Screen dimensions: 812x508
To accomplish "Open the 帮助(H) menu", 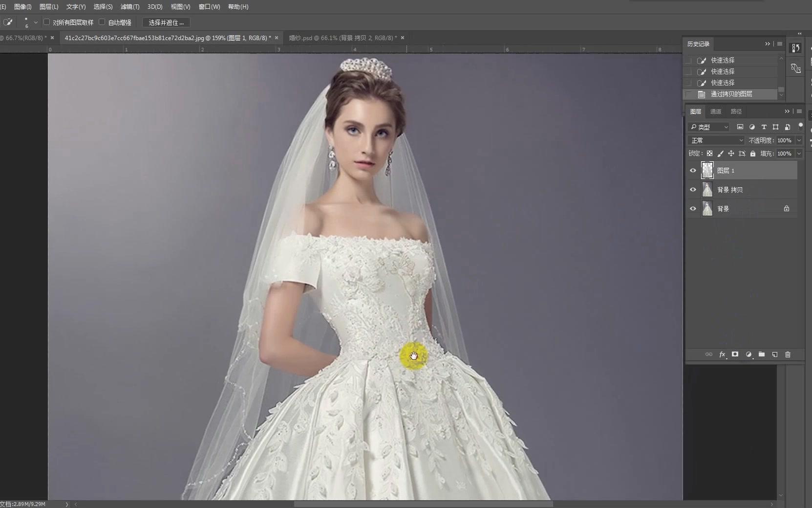I will (238, 7).
